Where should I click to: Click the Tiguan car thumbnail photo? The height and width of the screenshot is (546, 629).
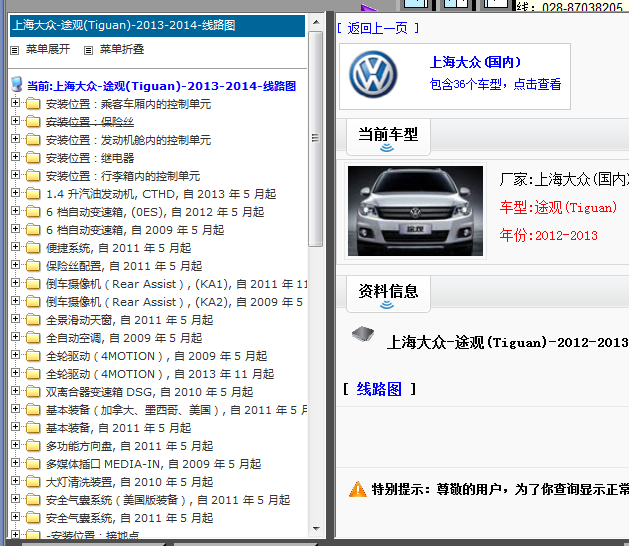click(415, 211)
